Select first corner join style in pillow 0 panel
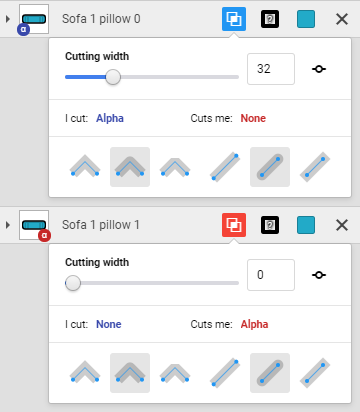 85,167
